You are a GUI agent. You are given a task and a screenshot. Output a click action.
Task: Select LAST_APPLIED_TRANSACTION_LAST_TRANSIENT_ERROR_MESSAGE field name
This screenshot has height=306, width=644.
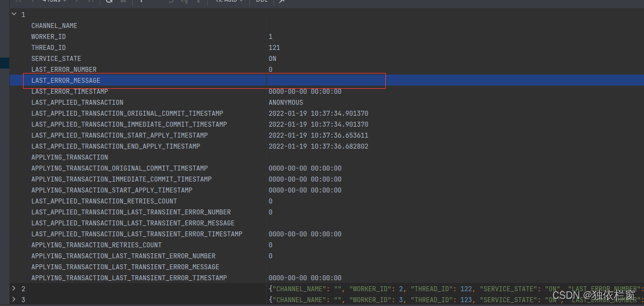133,223
